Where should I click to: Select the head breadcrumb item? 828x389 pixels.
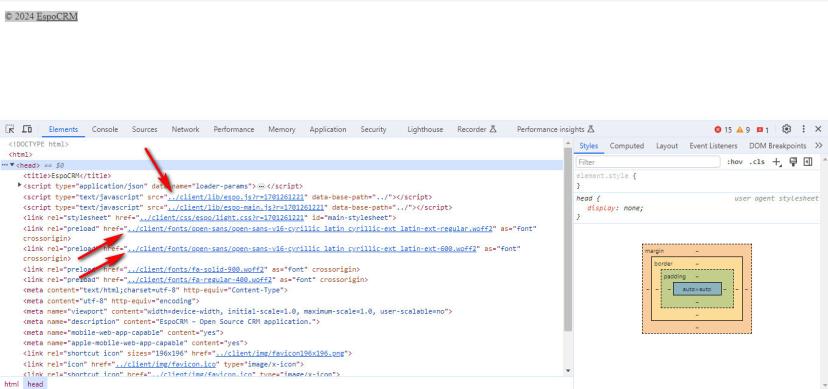pos(35,384)
